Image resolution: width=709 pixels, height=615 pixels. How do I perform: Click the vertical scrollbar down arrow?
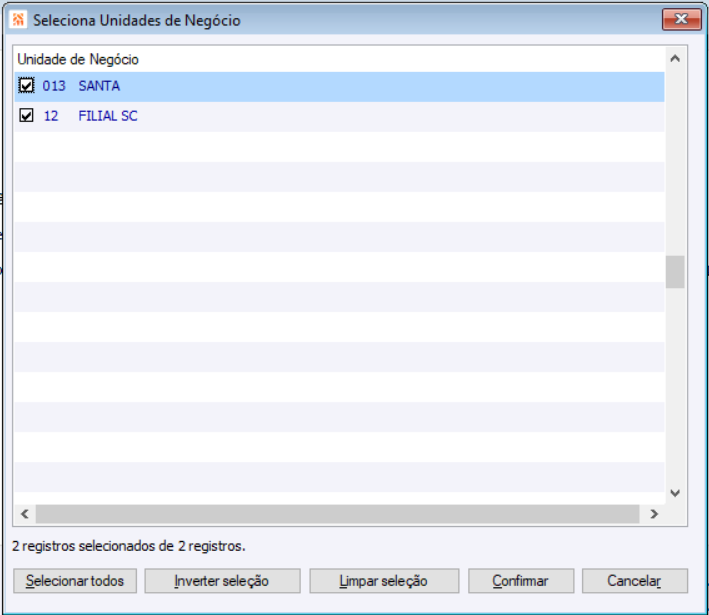coord(675,493)
